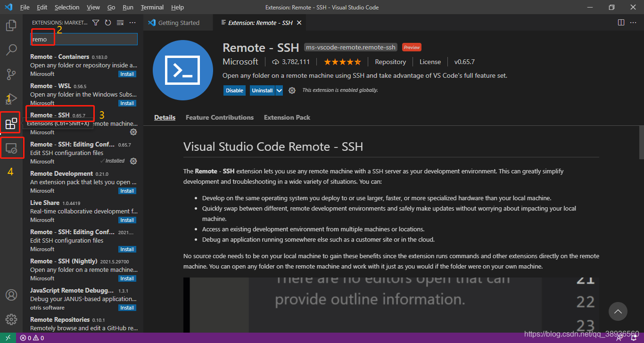
Task: Open the gear next to Uninstall button
Action: point(292,90)
